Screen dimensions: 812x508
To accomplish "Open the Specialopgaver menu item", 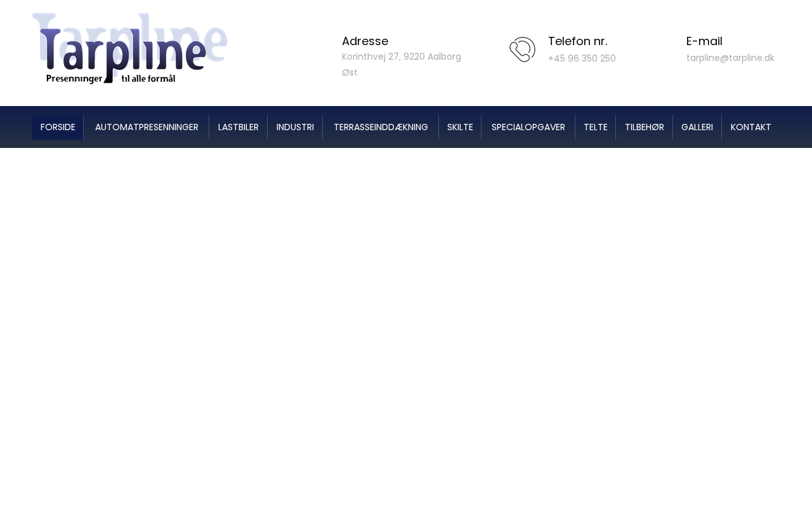I will click(x=528, y=127).
